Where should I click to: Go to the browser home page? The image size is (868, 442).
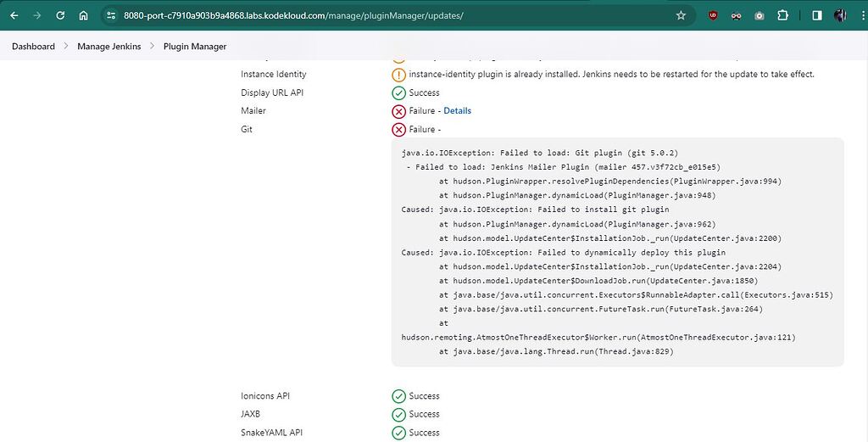click(x=83, y=15)
